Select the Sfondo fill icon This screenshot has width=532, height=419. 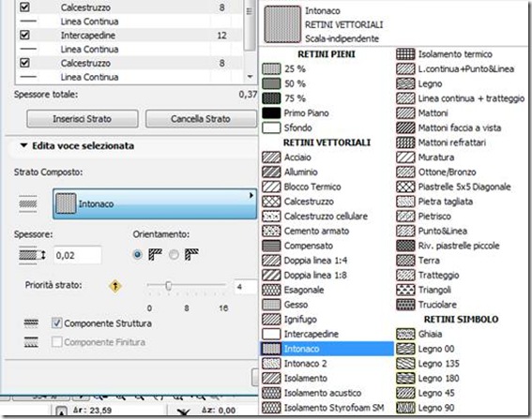[271, 127]
